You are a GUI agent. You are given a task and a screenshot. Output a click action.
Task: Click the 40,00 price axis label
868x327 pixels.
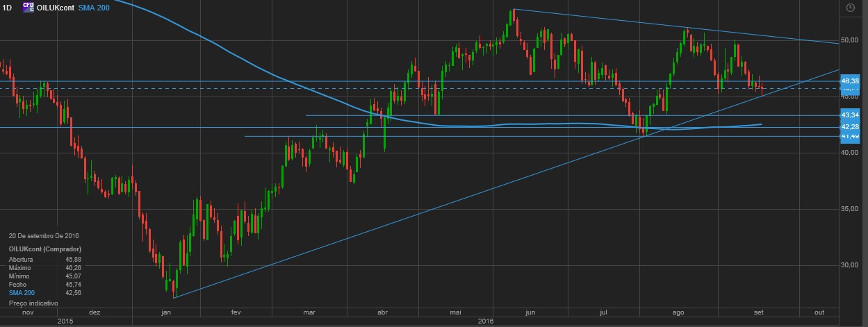pos(849,153)
